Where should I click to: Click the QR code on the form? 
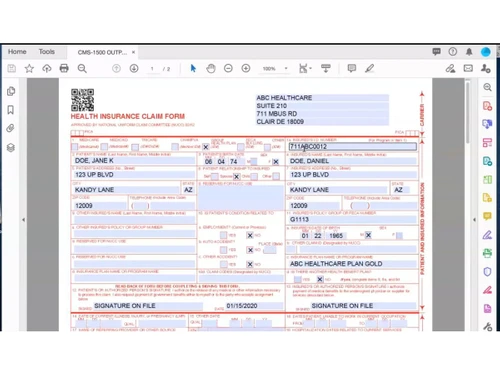pyautogui.click(x=82, y=100)
